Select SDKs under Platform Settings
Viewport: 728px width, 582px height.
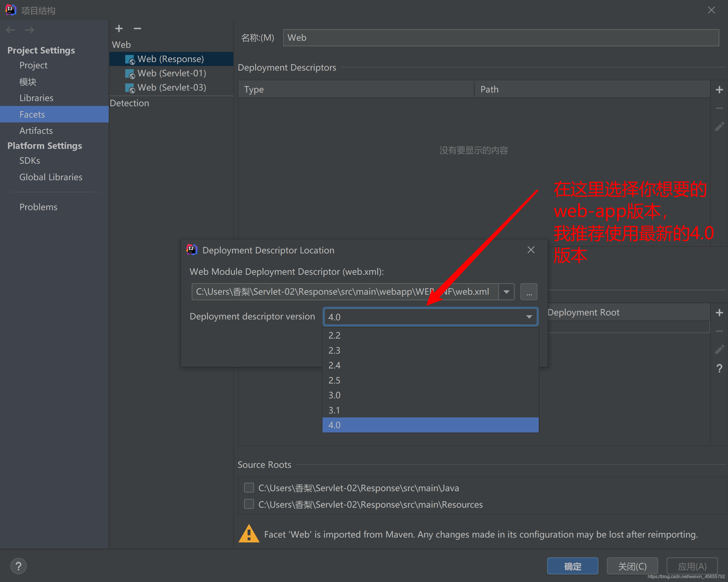coord(30,161)
